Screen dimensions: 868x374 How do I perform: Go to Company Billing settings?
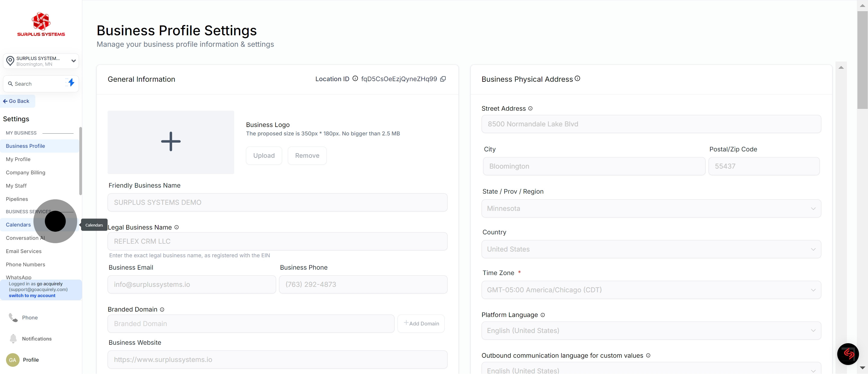point(26,172)
